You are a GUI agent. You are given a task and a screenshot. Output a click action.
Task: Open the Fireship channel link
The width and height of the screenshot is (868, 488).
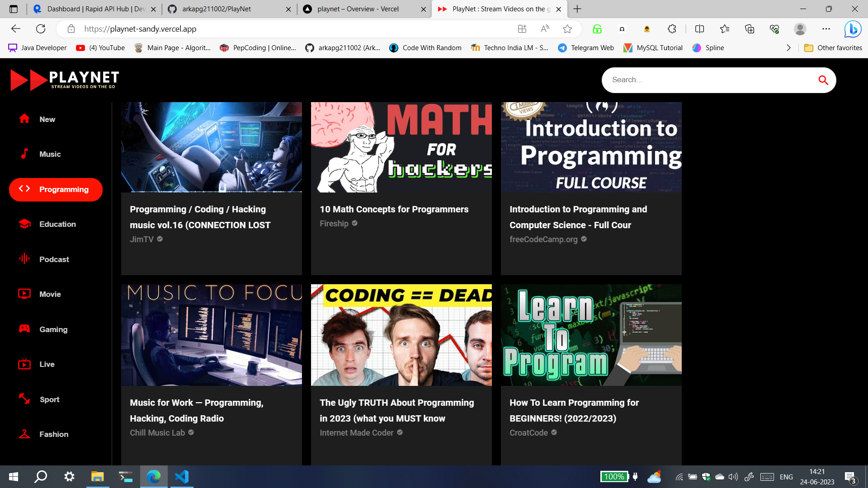tap(334, 224)
